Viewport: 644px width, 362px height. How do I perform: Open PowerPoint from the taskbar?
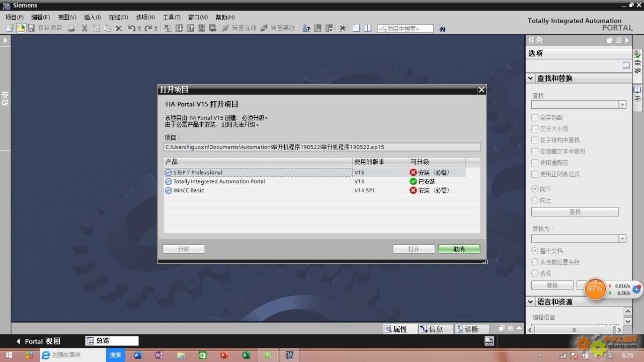pos(224,355)
